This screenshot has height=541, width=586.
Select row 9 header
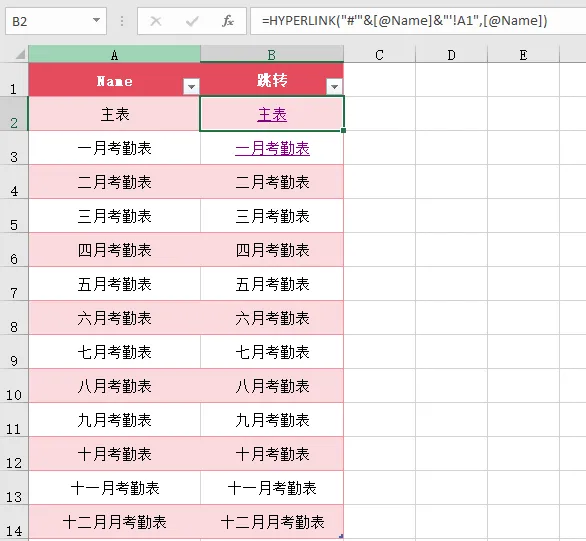point(14,352)
